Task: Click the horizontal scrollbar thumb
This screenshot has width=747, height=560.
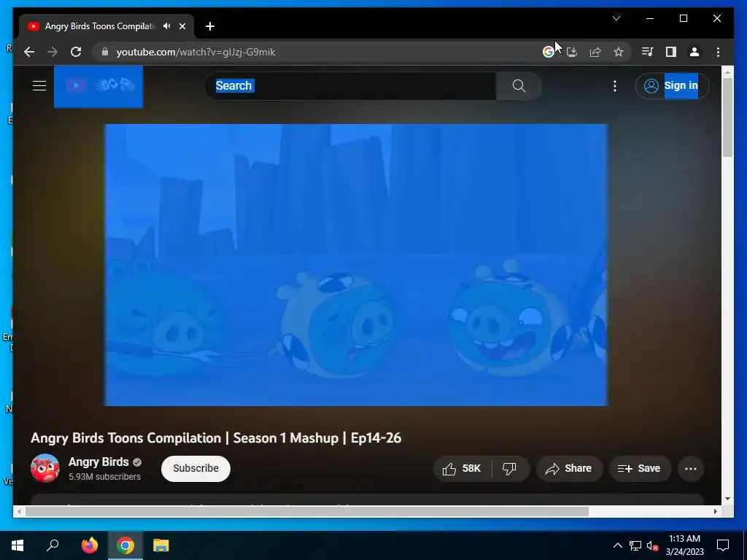Action: (307, 511)
